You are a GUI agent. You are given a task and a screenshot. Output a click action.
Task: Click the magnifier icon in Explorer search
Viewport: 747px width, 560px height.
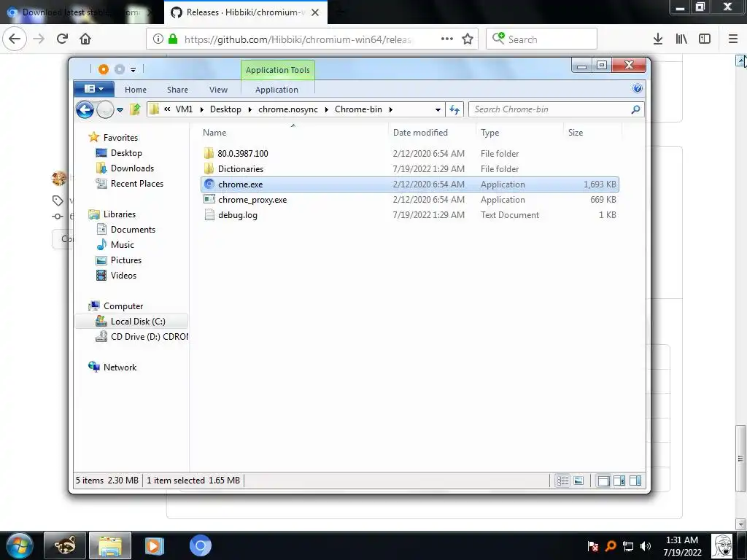pos(635,109)
